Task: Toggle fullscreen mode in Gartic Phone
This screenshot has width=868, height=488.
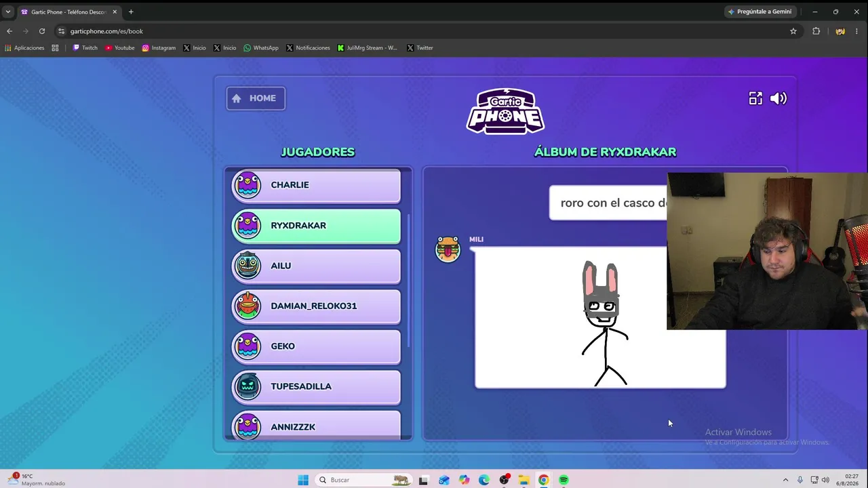Action: tap(755, 98)
